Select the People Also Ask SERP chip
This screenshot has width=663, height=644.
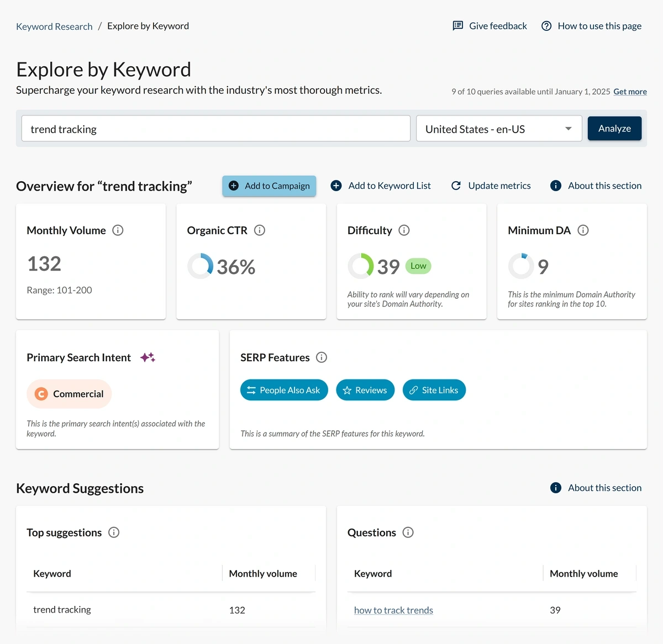(x=283, y=390)
